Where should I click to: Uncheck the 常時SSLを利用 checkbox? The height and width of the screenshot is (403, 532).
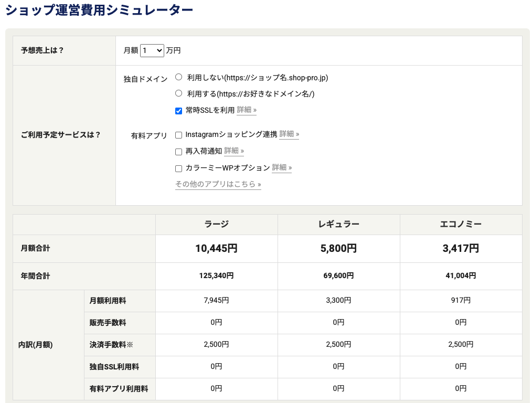(178, 111)
